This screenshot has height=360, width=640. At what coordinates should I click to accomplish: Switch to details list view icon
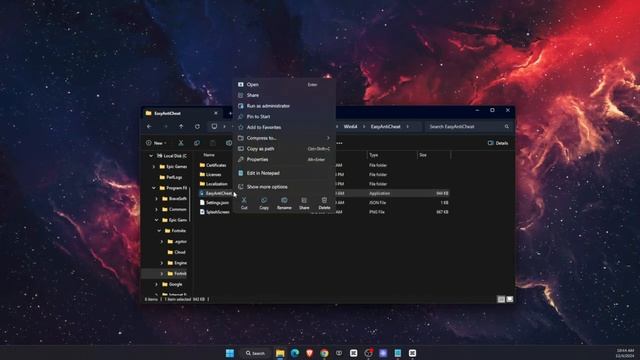coord(501,299)
